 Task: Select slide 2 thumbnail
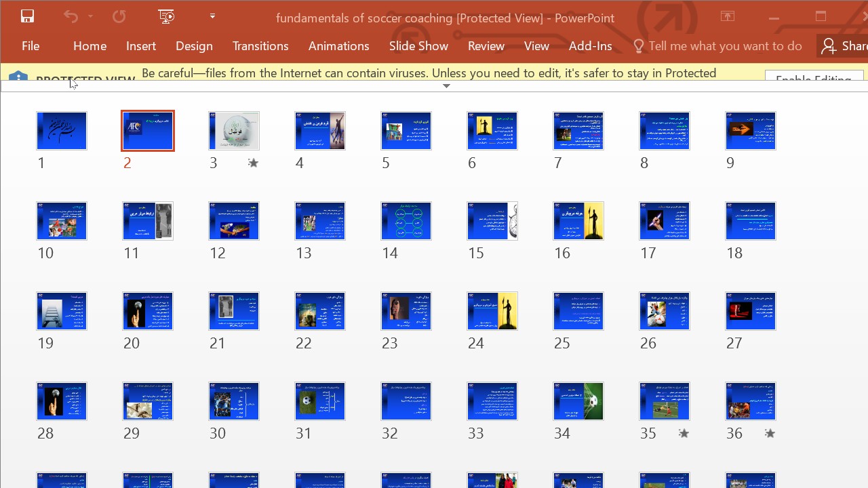point(148,131)
